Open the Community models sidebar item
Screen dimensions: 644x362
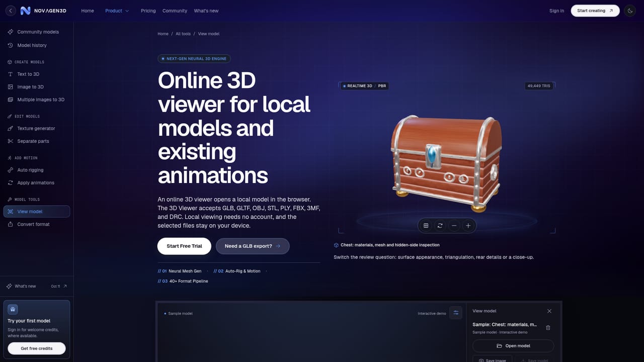tap(37, 32)
